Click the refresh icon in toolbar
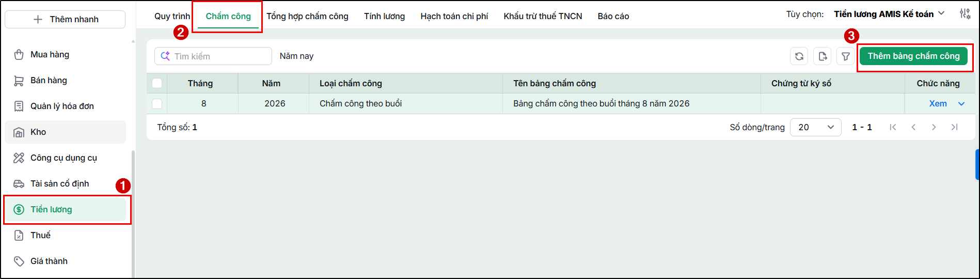The width and height of the screenshot is (980, 279). [x=799, y=56]
